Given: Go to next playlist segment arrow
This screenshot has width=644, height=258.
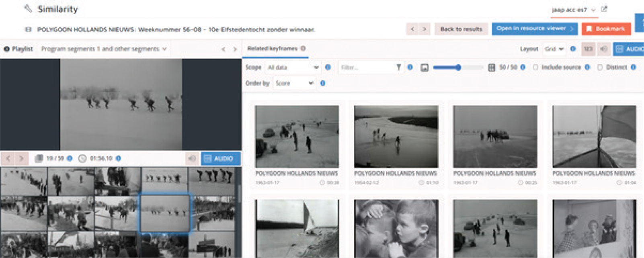Looking at the screenshot, I should pos(235,49).
